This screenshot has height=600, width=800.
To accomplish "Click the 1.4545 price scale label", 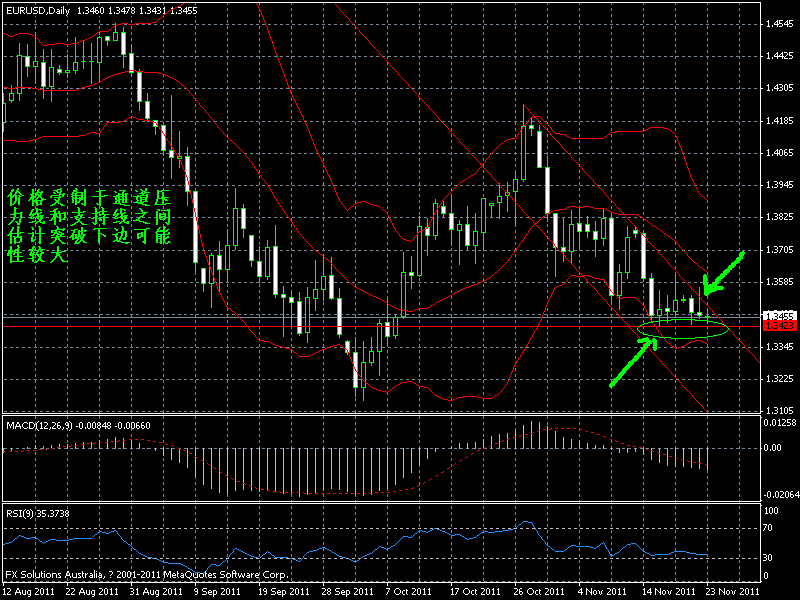I will (x=780, y=23).
